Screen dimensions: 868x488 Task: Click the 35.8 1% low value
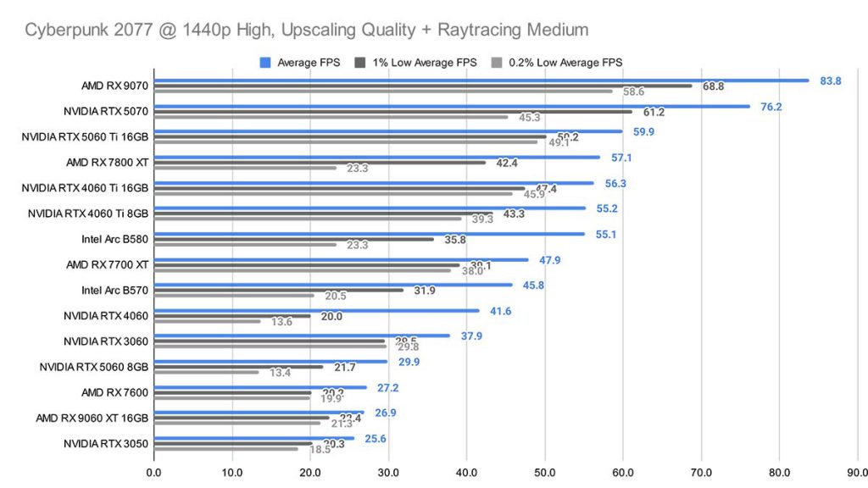click(x=455, y=240)
